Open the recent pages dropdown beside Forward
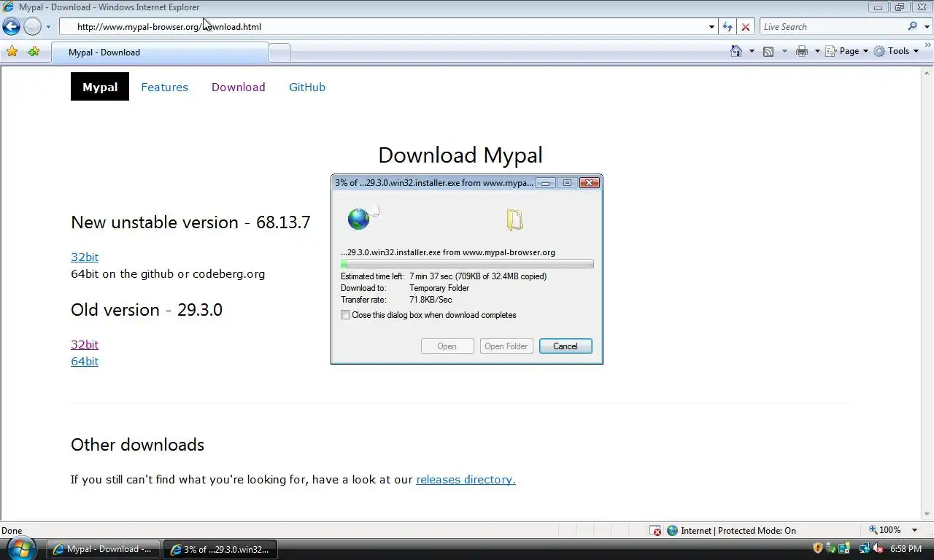934x560 pixels. pos(48,27)
